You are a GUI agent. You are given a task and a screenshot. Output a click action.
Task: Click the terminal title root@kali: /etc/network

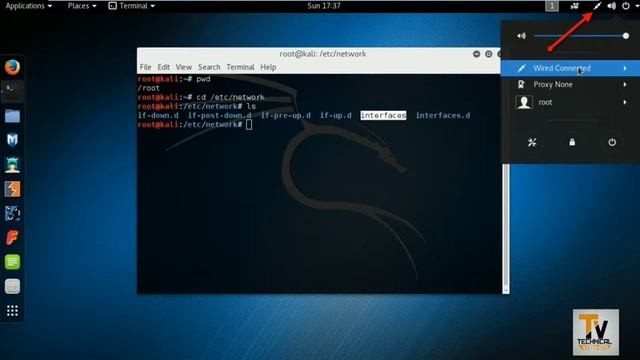click(x=322, y=54)
